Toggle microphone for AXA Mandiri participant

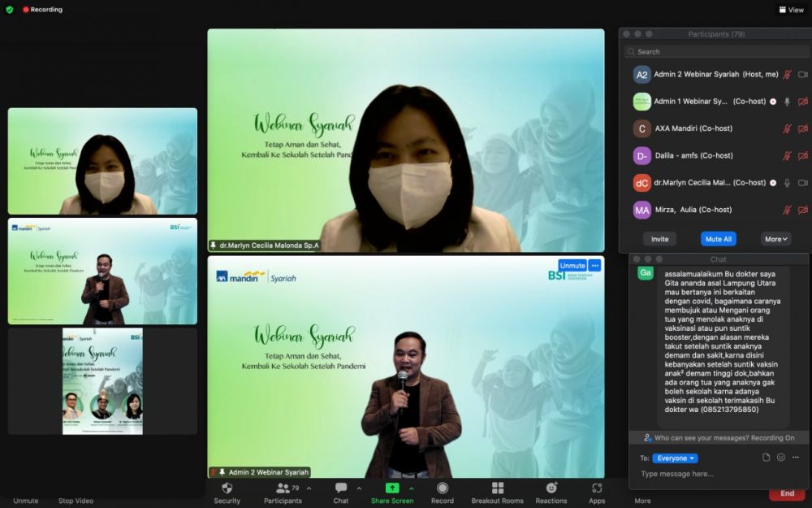pos(786,128)
